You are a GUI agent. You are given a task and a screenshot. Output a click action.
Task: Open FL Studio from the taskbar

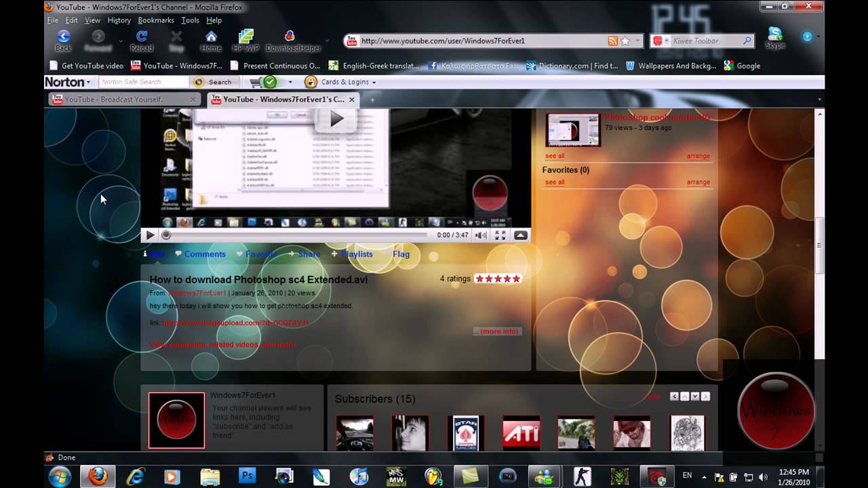tap(433, 476)
